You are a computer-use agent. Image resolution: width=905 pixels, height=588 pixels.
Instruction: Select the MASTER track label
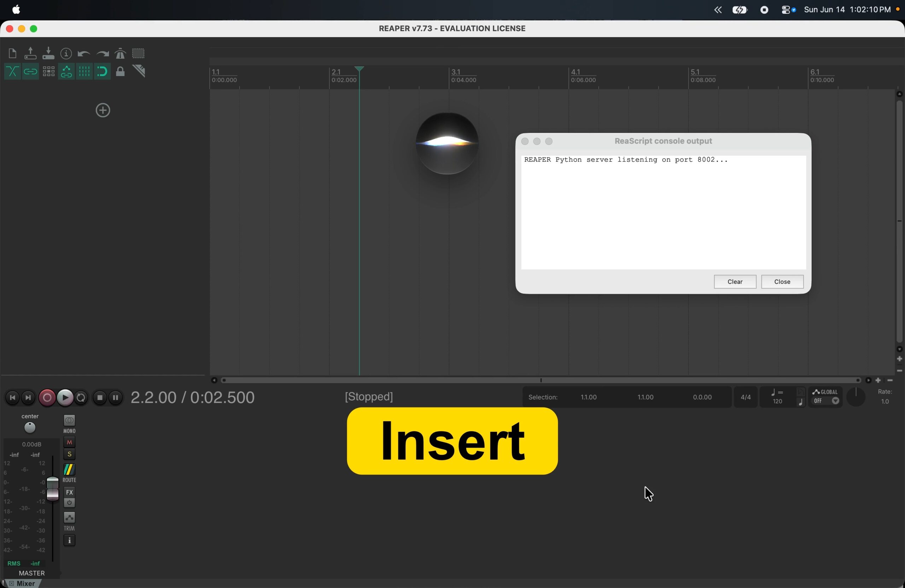pos(32,574)
